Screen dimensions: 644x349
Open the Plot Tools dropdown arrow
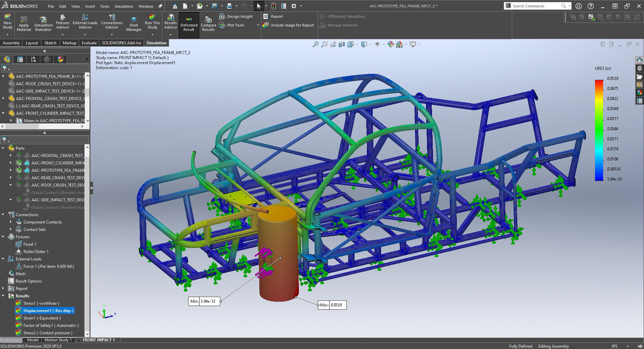[x=258, y=25]
